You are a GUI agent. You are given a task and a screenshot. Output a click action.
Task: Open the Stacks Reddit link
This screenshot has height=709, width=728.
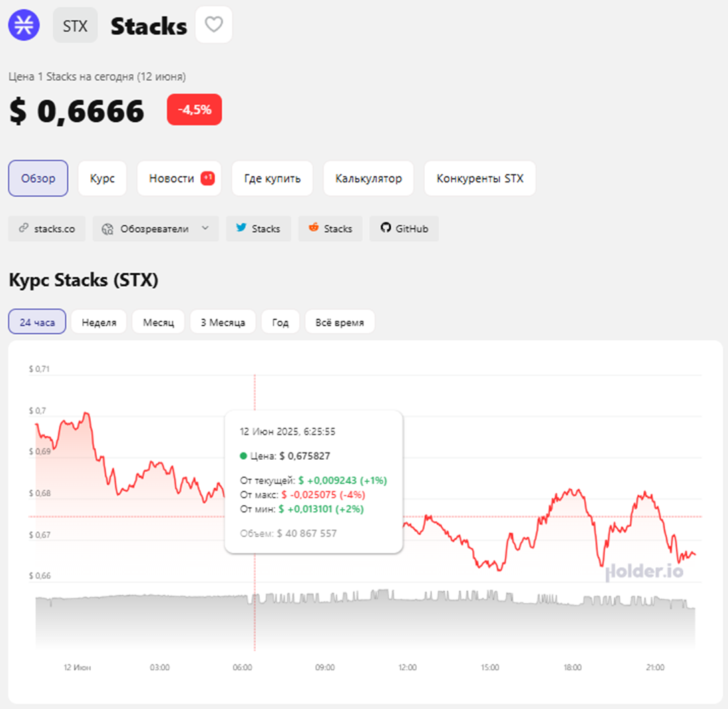330,229
